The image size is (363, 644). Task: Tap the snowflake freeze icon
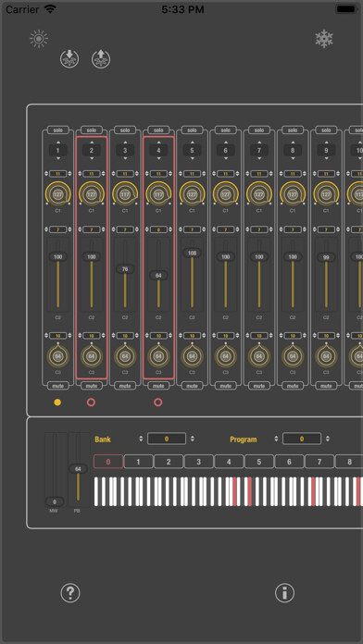click(x=324, y=39)
